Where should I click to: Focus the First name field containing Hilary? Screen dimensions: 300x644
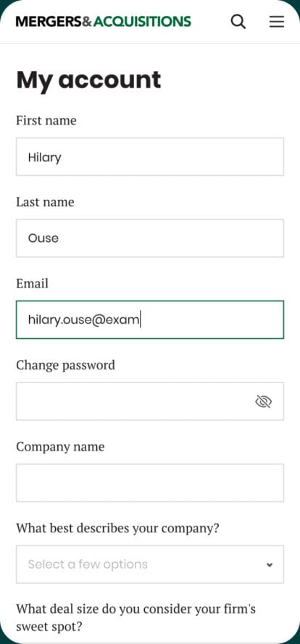[150, 157]
